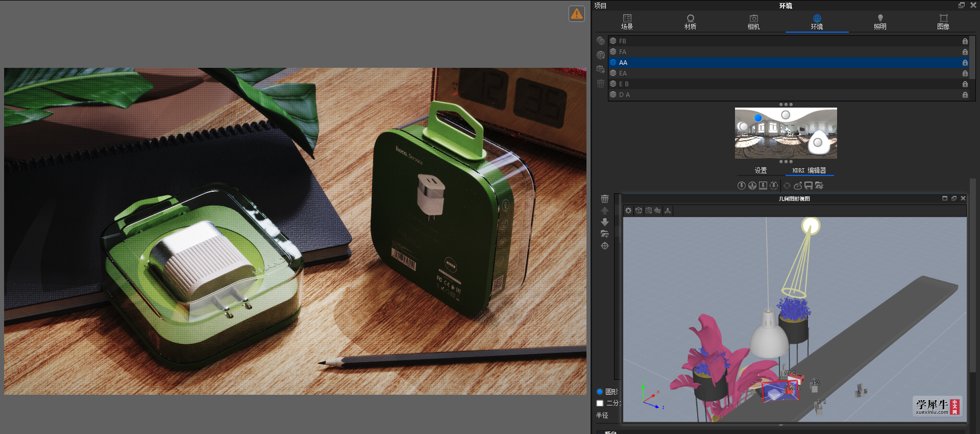Toggle the lock on the FB environment

coord(965,41)
